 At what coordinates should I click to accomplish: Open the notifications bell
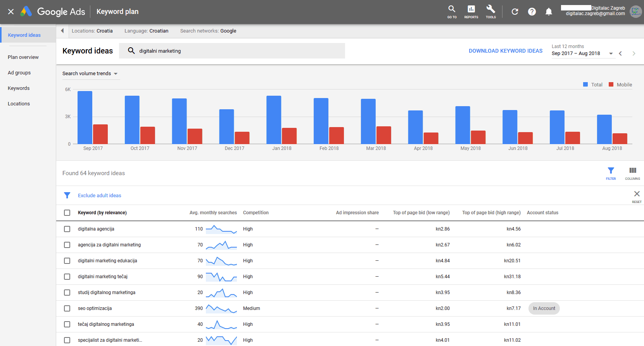549,12
